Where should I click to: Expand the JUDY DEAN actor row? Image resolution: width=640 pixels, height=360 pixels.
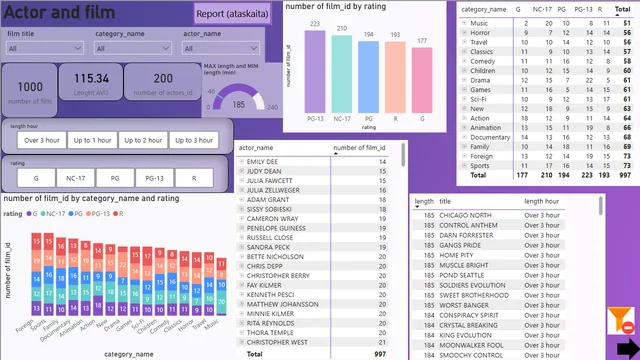(x=242, y=171)
